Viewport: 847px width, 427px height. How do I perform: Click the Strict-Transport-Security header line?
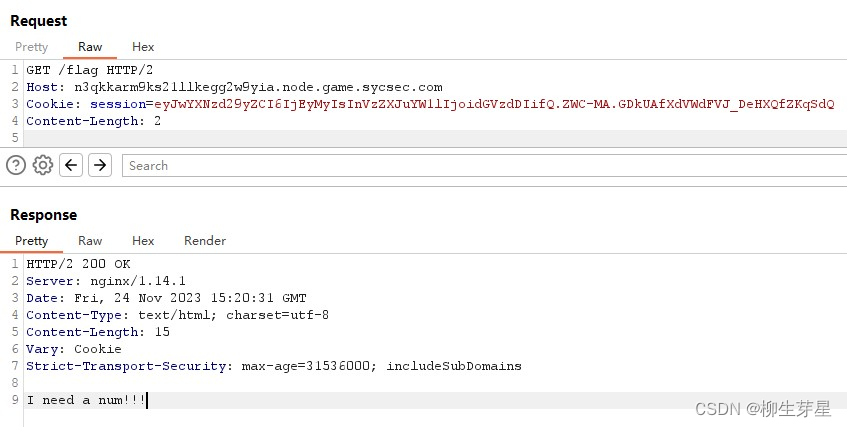pyautogui.click(x=274, y=366)
